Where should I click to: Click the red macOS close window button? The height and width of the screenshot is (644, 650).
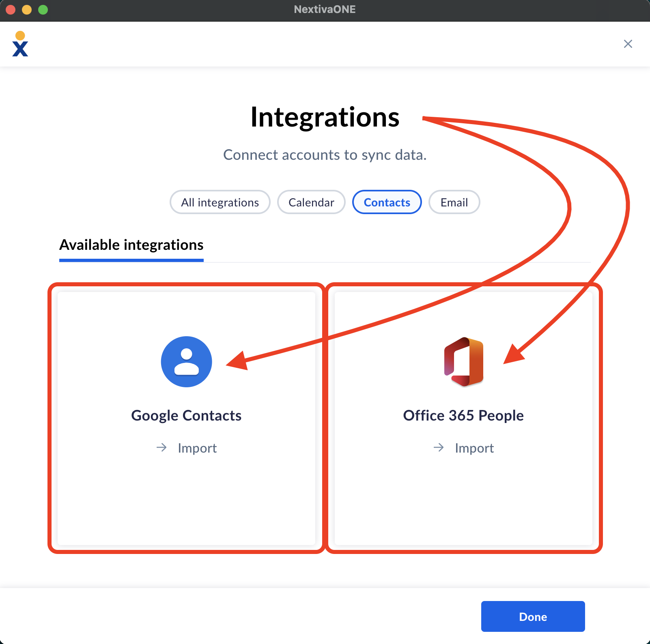point(11,9)
